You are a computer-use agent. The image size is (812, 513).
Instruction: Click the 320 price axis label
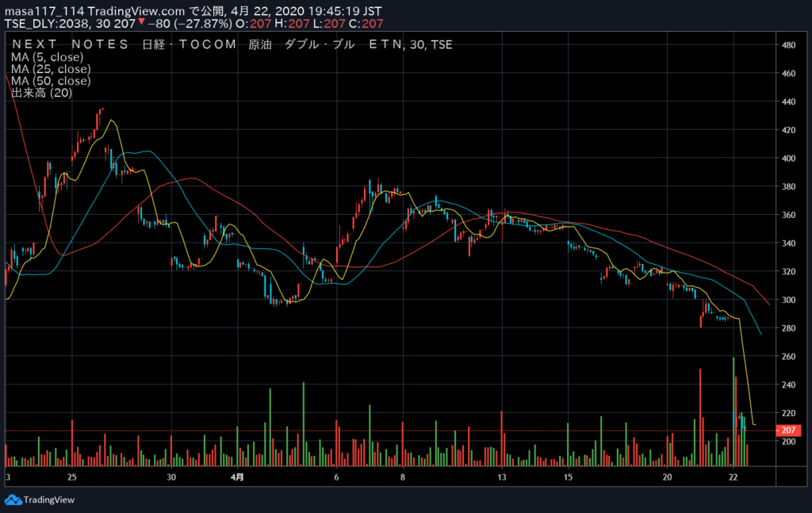tap(788, 272)
